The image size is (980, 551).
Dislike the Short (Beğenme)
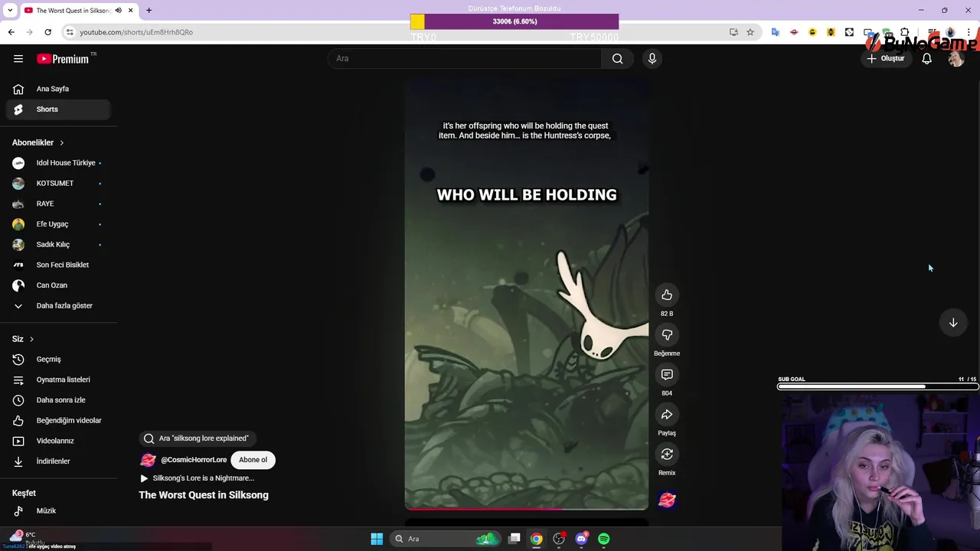point(667,334)
